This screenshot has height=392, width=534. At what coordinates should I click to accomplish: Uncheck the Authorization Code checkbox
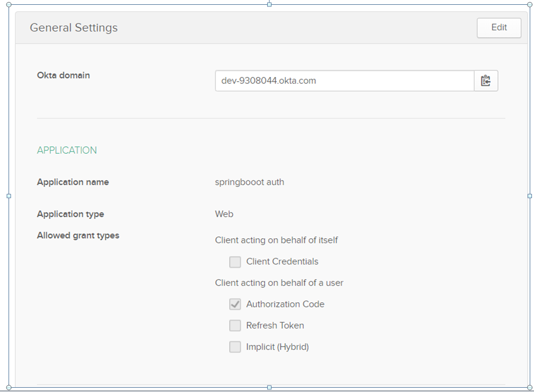235,304
